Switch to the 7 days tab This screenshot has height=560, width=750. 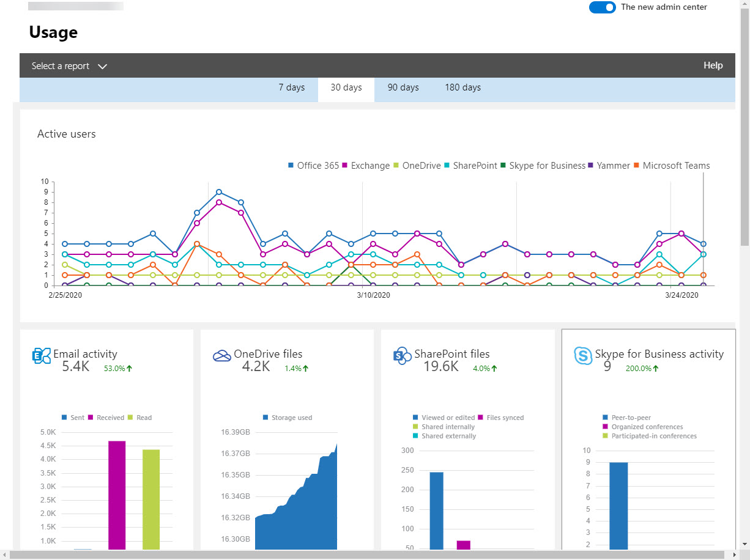click(291, 87)
